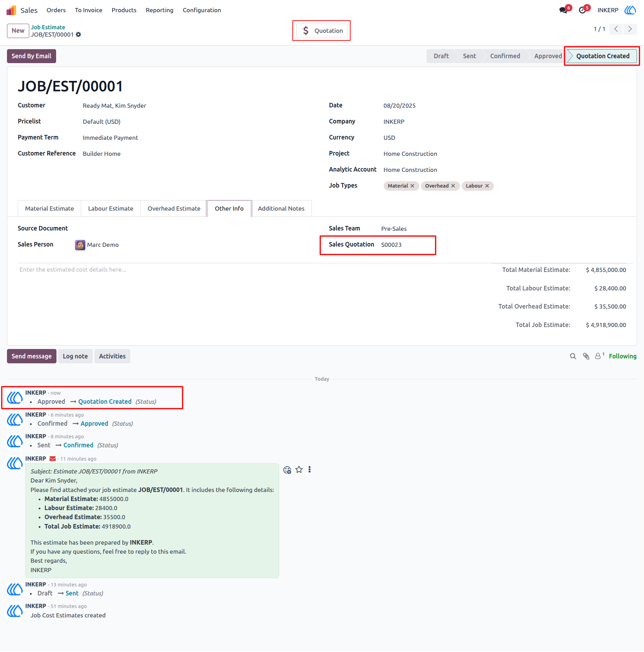Switch to the Labour Estimate tab
Screen dimensions: 644x652
click(x=110, y=209)
